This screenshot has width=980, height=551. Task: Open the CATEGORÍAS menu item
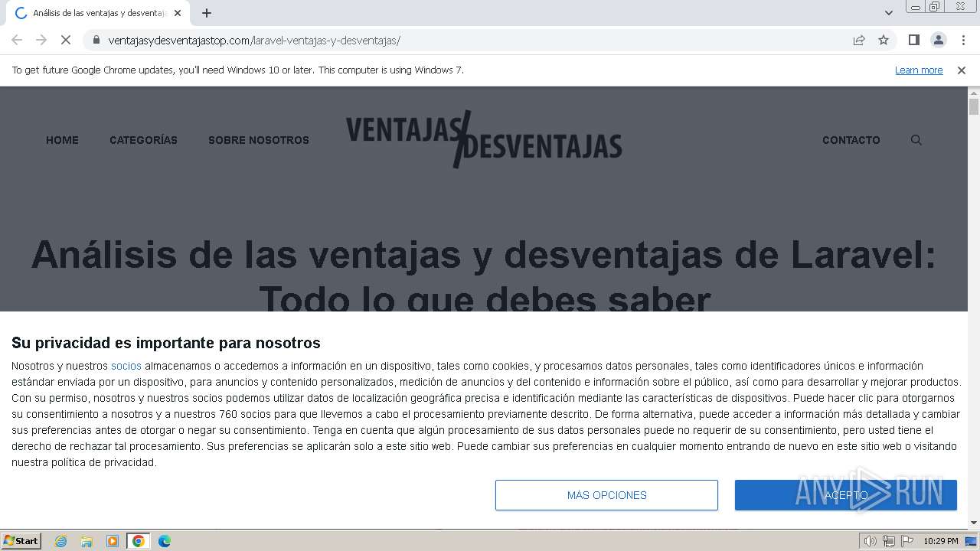coord(143,140)
